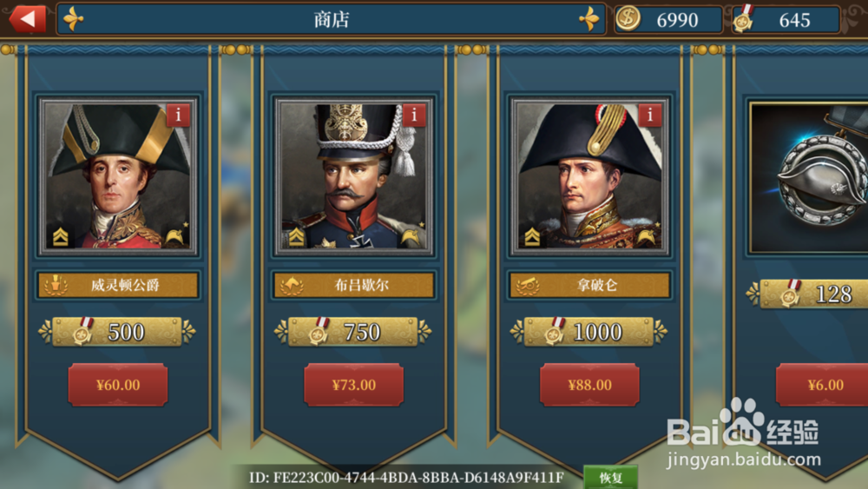Tap the gold coin currency icon
The height and width of the screenshot is (489, 868).
628,19
